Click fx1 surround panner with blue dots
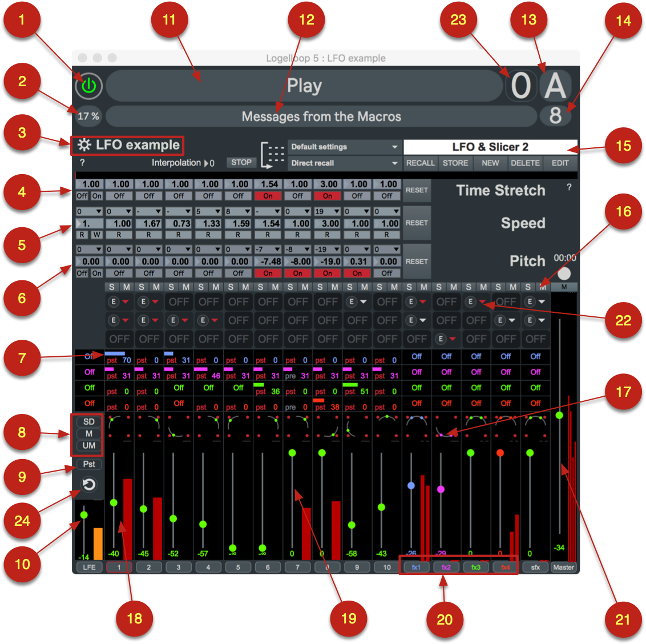The height and width of the screenshot is (644, 646). pos(417,427)
